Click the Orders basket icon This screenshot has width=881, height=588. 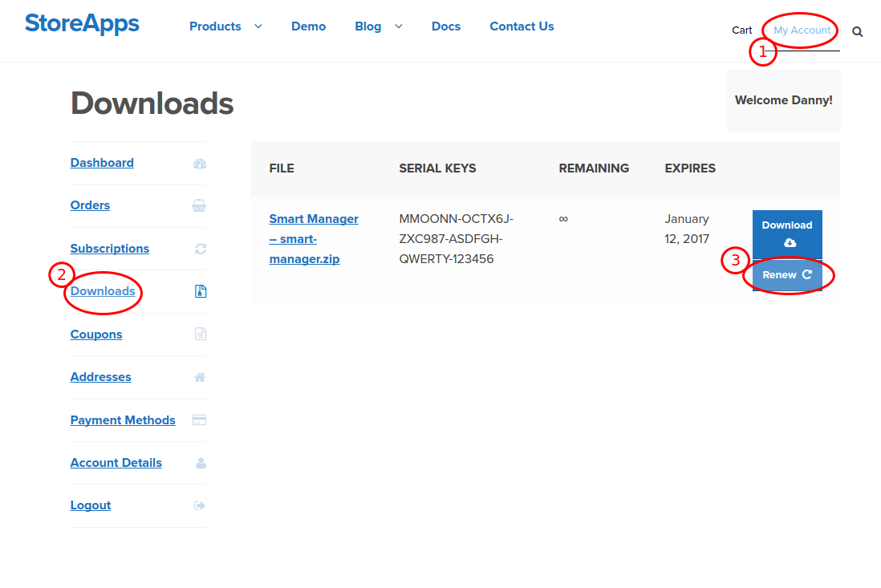click(199, 205)
